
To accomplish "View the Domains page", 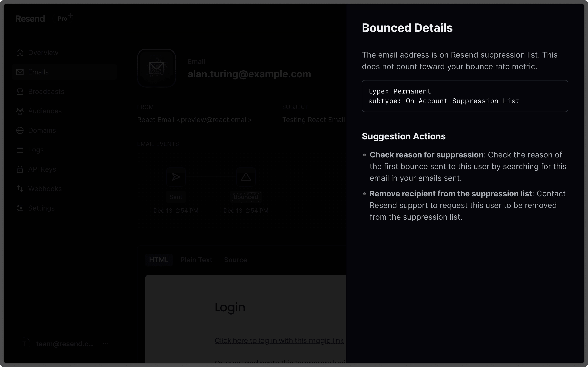I will click(x=42, y=130).
